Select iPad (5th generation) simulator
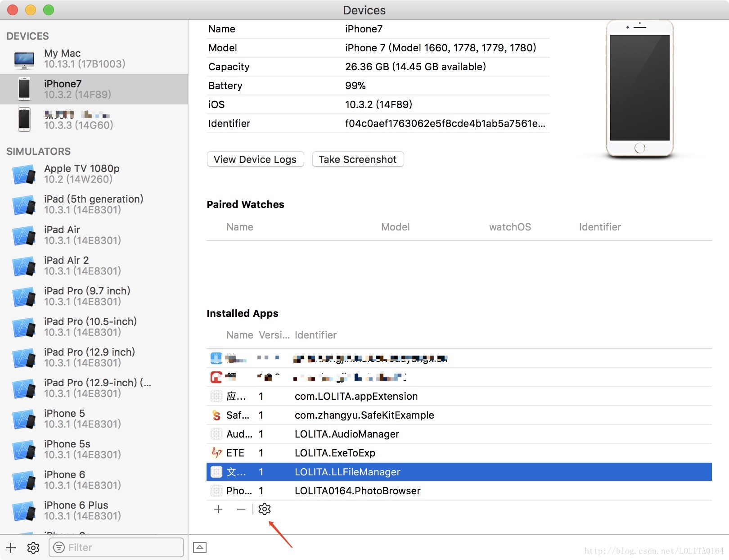This screenshot has height=560, width=729. point(94,204)
